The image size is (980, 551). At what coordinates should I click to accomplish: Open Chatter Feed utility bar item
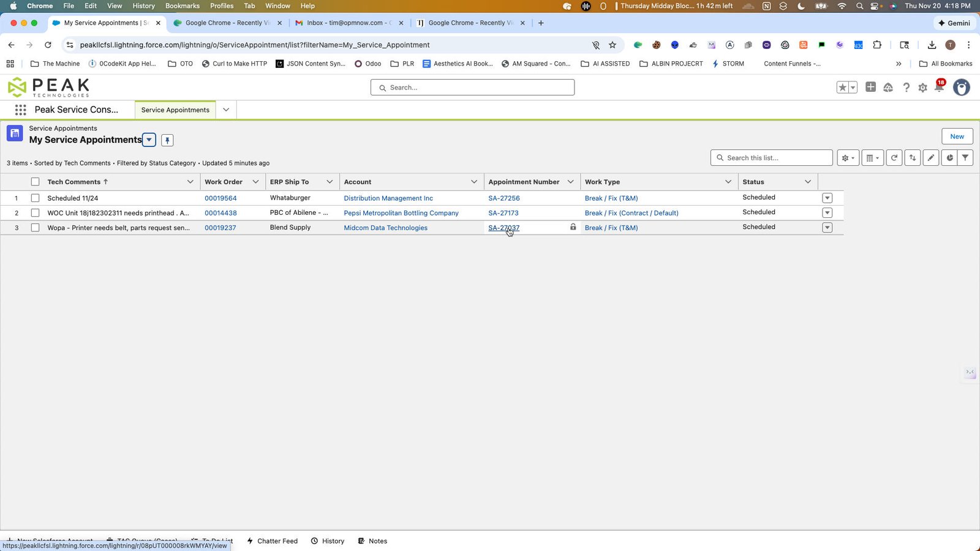point(272,541)
